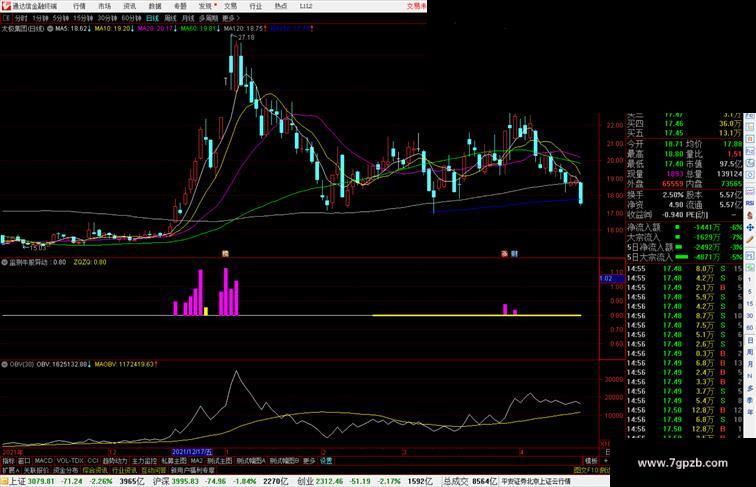Switch to 15-minute period in right toolbar
Viewport: 756px width, 487px height.
[x=750, y=304]
